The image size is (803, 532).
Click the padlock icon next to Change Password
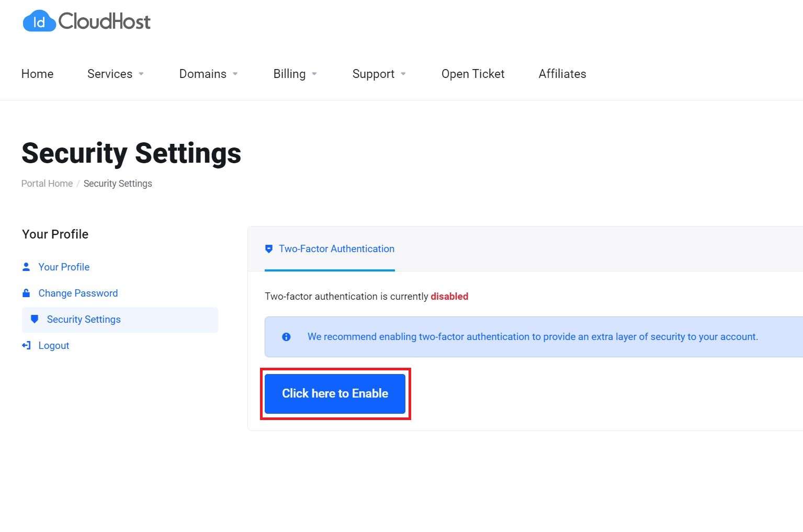click(27, 293)
